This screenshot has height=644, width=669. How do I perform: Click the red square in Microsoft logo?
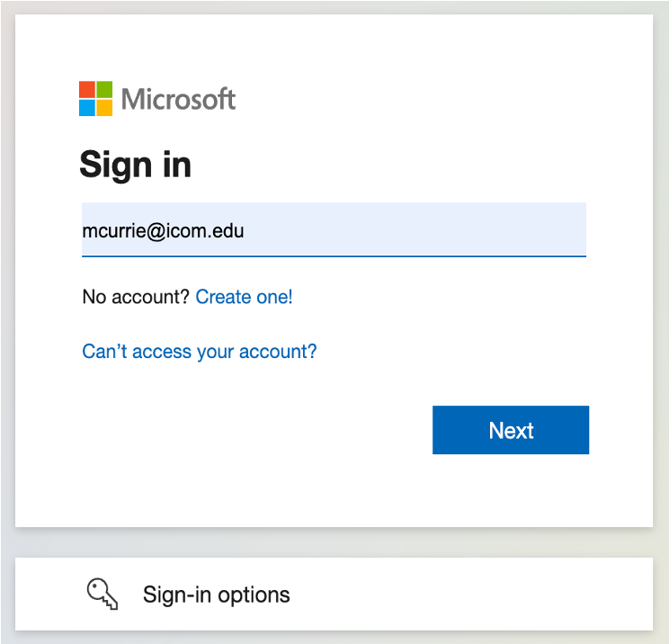tap(87, 90)
